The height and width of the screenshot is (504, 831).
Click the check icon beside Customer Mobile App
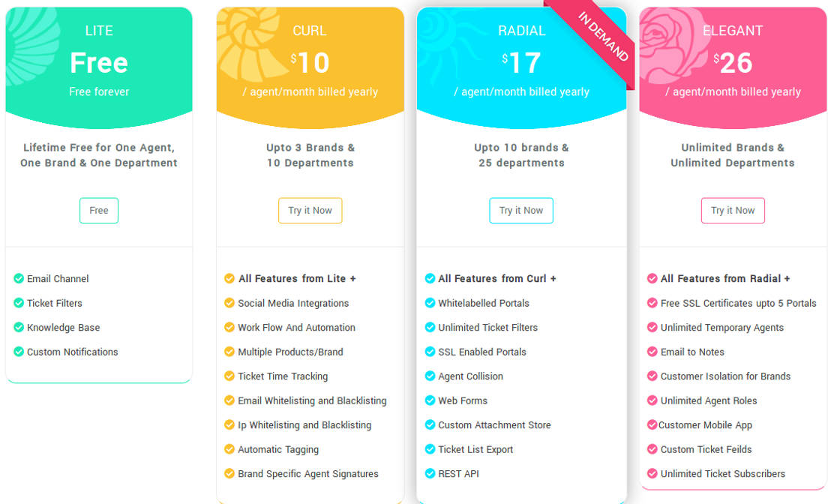click(652, 424)
